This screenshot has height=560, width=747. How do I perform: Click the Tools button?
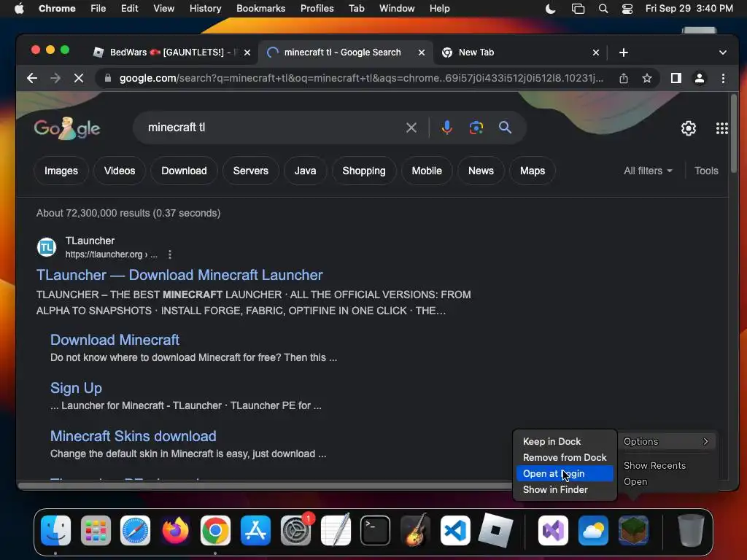click(706, 171)
